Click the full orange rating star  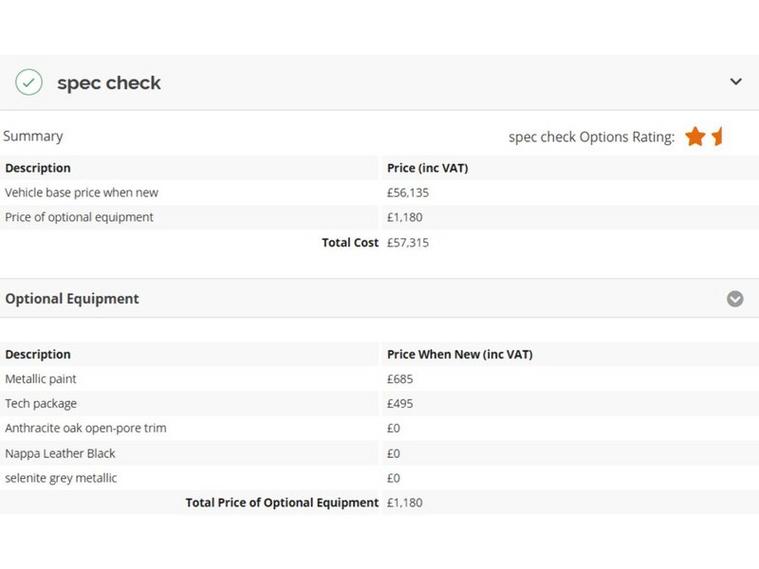[695, 137]
